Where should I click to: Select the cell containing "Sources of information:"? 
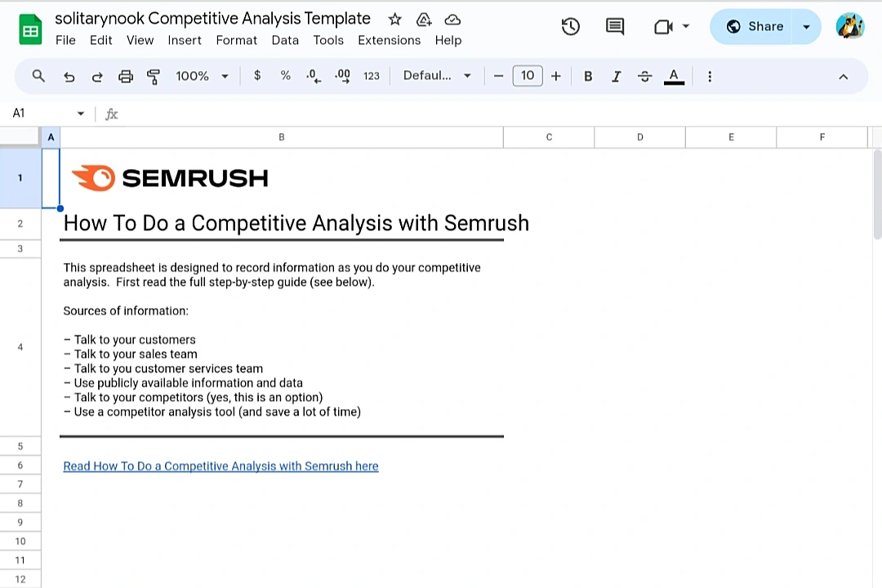[282, 347]
